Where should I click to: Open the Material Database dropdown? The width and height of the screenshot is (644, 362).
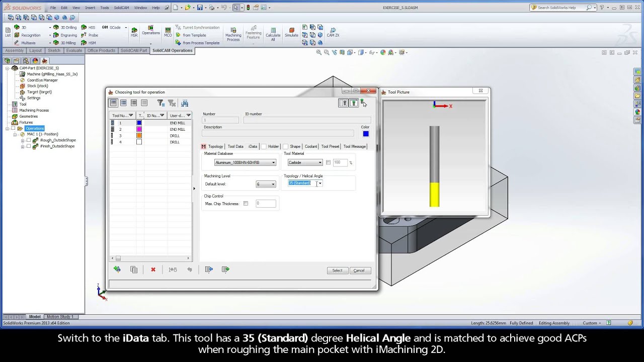(246, 162)
